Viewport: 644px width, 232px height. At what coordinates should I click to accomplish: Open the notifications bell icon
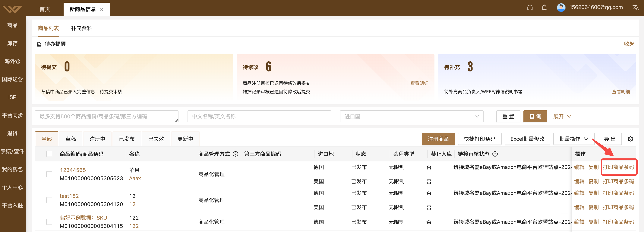coord(544,8)
